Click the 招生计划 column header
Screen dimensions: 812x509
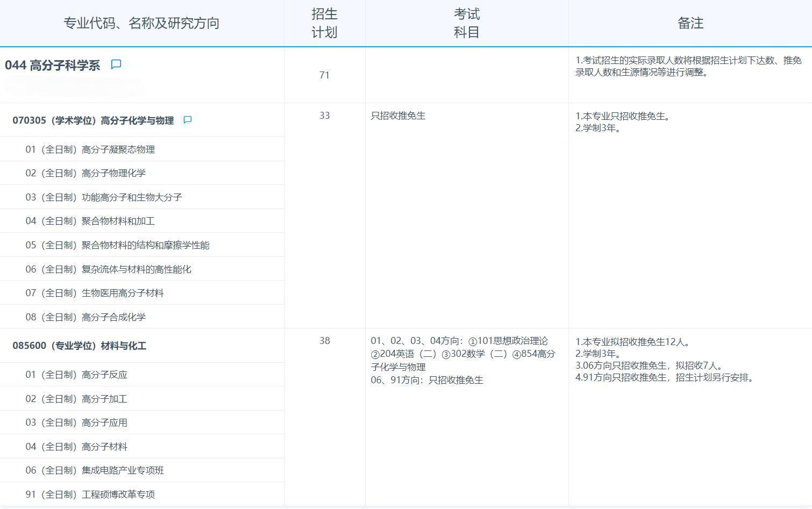point(324,23)
